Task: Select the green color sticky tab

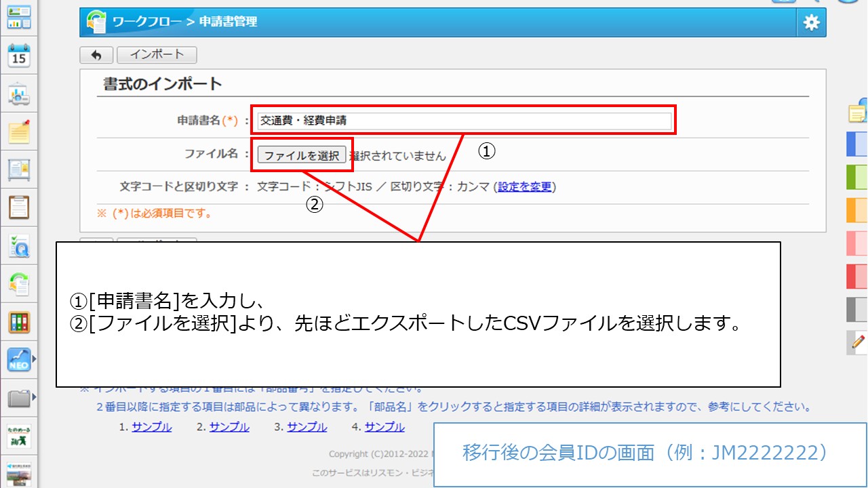Action: coord(857,177)
